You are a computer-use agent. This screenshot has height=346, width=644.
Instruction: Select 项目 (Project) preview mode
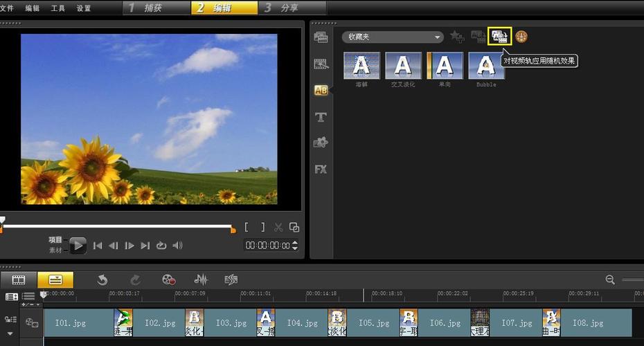[55, 239]
